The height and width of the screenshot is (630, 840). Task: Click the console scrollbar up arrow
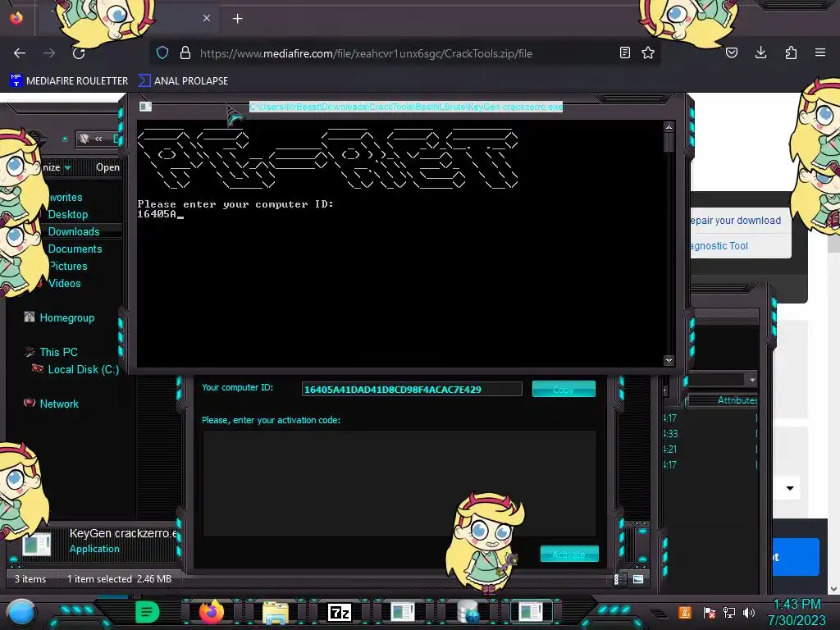669,127
